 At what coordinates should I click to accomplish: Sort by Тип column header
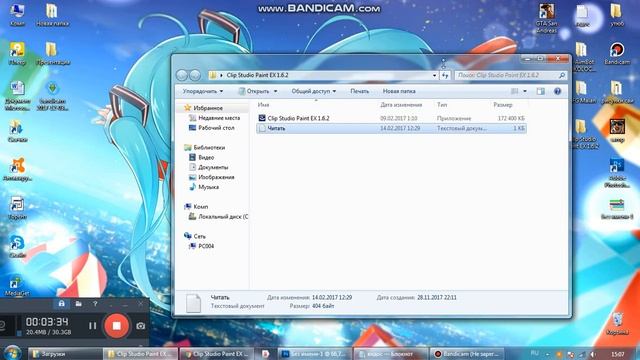pos(442,105)
